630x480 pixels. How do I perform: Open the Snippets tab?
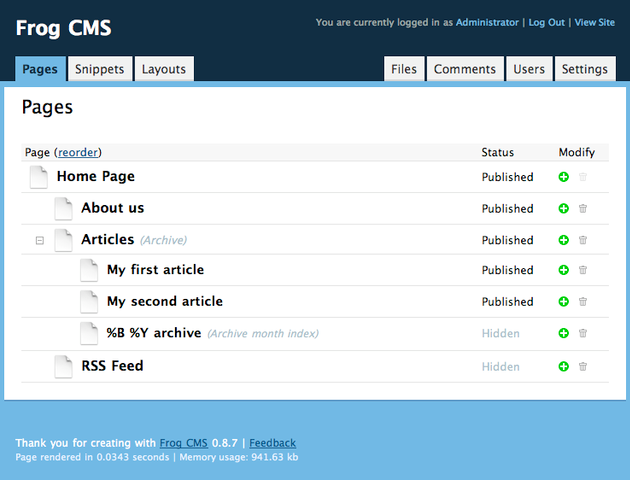coord(100,69)
